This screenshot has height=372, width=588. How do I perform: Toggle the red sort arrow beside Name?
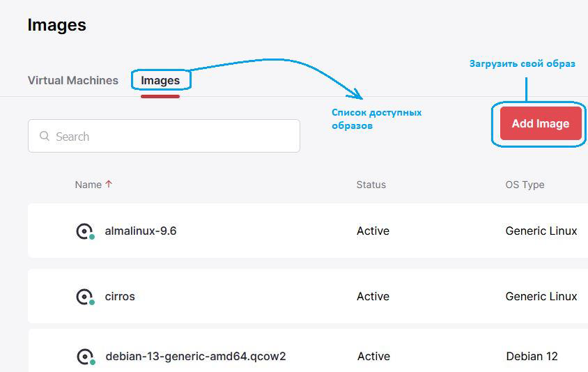click(x=109, y=185)
